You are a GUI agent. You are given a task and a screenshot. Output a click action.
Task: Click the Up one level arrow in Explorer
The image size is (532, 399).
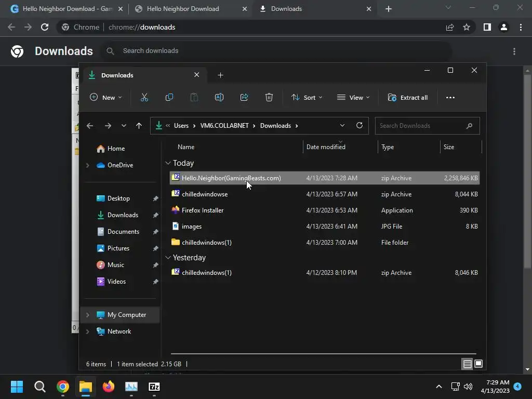pyautogui.click(x=139, y=126)
